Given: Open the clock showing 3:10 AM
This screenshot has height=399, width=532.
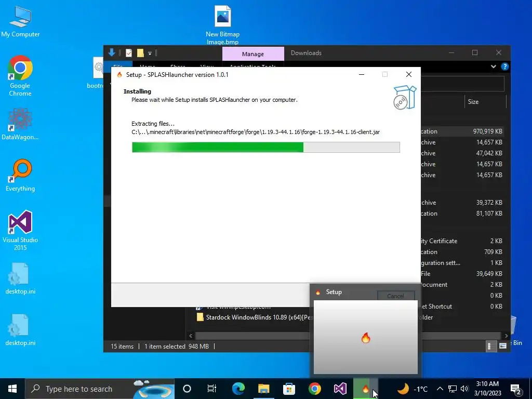Looking at the screenshot, I should tap(487, 389).
